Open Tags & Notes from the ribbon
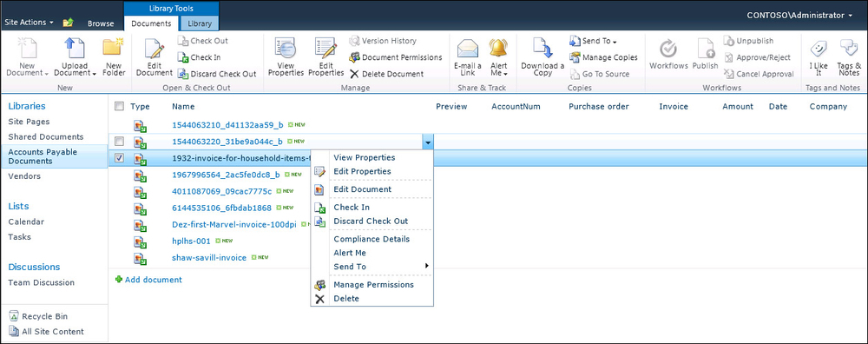The width and height of the screenshot is (868, 344). pyautogui.click(x=849, y=56)
